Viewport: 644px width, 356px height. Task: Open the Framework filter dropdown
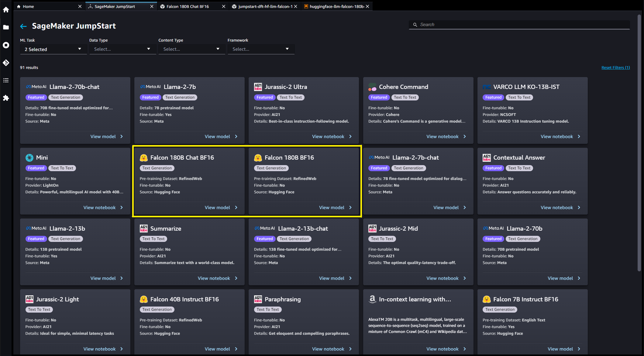coord(261,49)
